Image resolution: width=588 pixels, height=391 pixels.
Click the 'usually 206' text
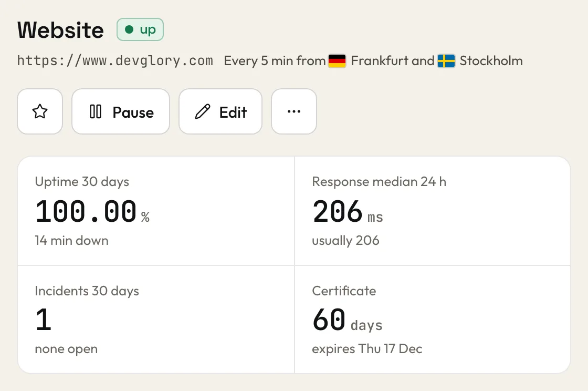tap(345, 240)
